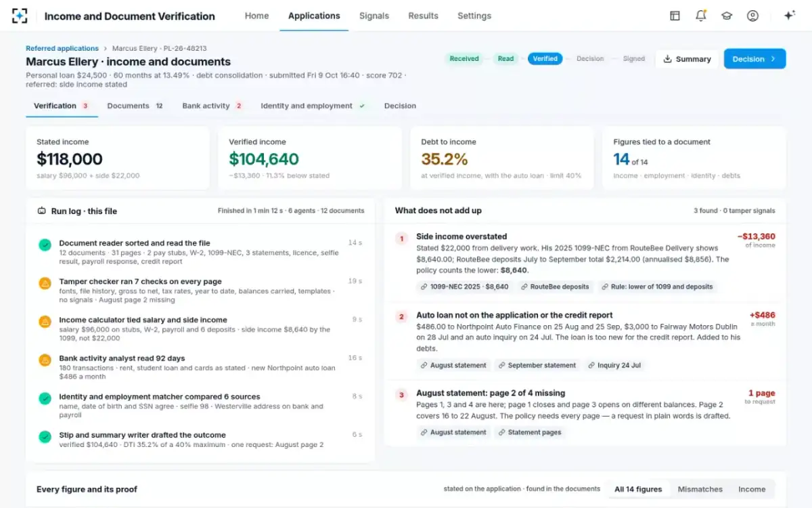
Task: Open the graduation cap help icon
Action: pos(727,16)
